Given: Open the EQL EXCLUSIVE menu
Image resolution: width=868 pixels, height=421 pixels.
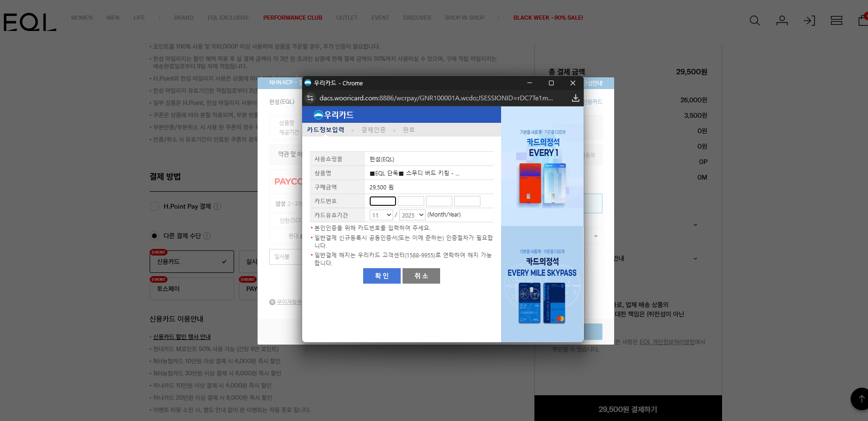Looking at the screenshot, I should pyautogui.click(x=228, y=18).
